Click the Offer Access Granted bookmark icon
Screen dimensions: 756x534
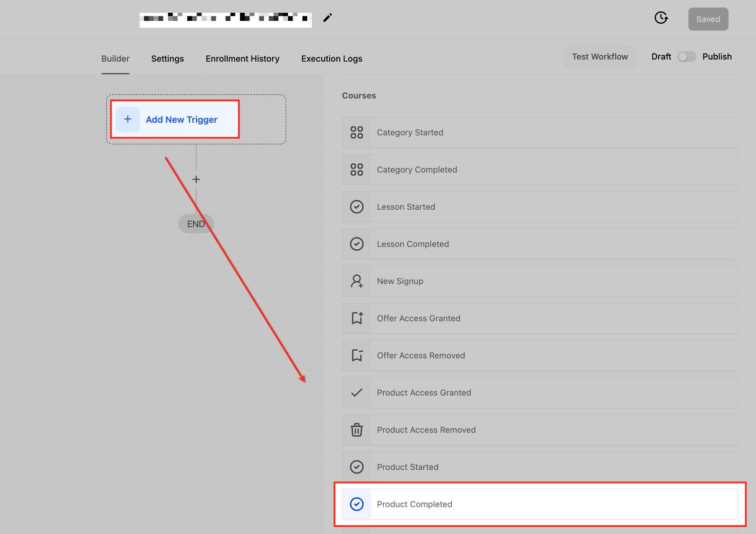pos(357,318)
